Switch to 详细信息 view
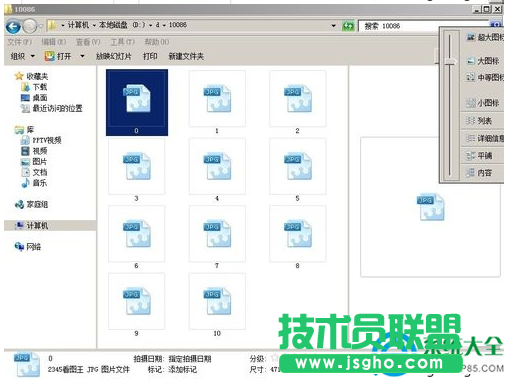Viewport: 506px width, 379px height. 485,138
